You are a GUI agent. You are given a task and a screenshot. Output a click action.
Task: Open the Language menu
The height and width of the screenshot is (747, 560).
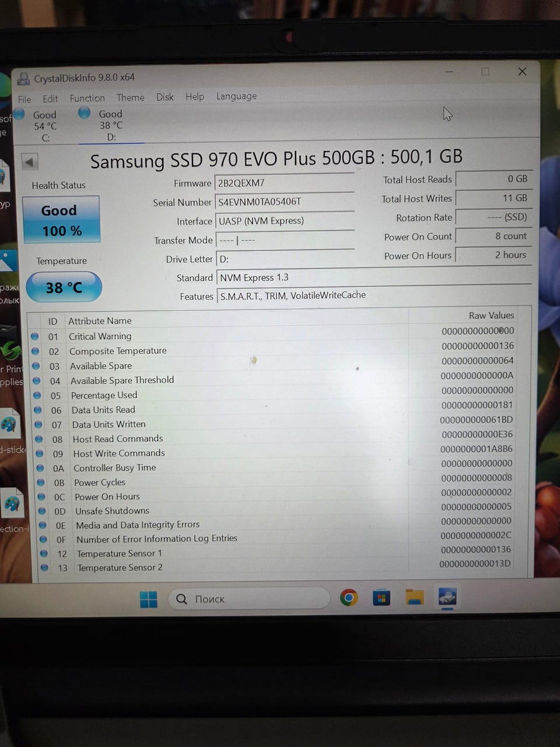(x=236, y=96)
